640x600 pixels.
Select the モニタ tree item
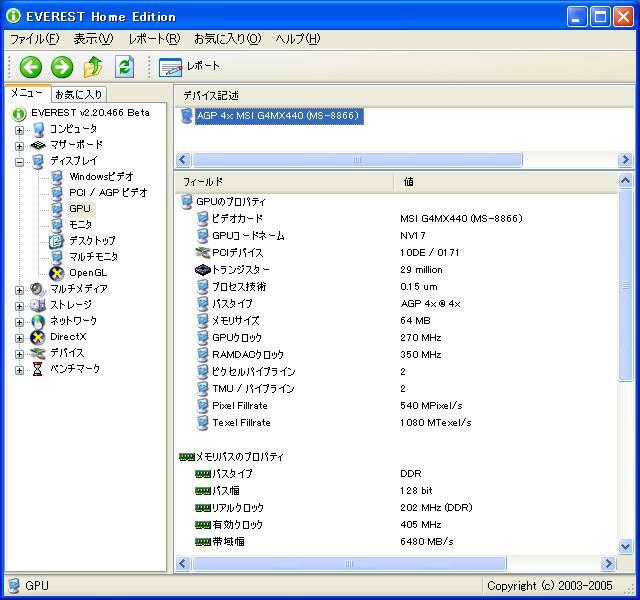(x=80, y=224)
